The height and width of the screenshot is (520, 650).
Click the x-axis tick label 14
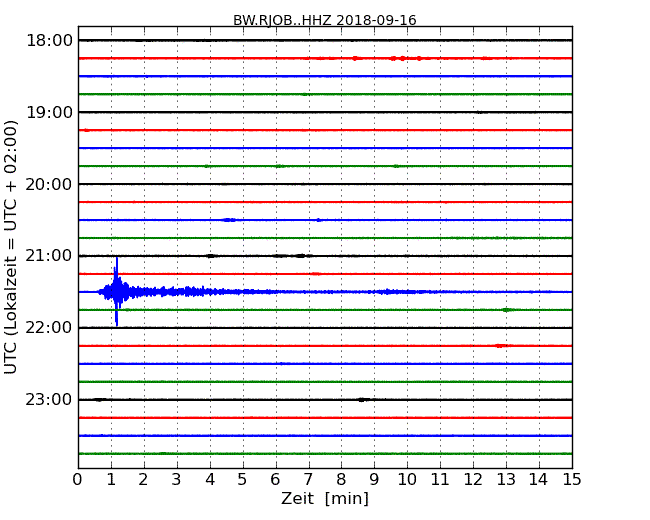click(x=538, y=480)
